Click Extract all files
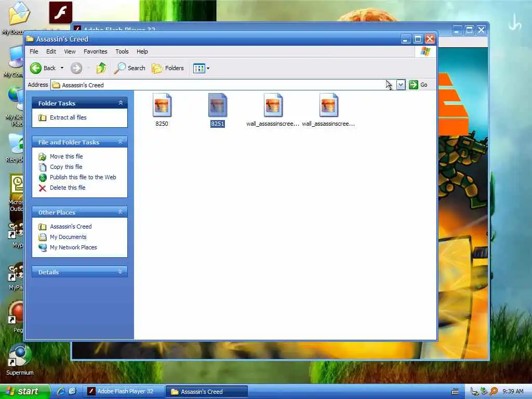Image resolution: width=532 pixels, height=399 pixels. [x=68, y=117]
